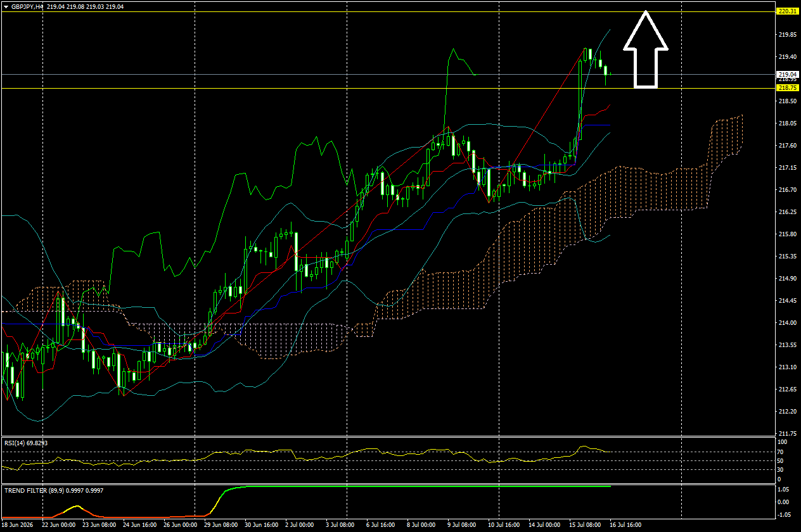Click the 214.90 price axis value
This screenshot has width=801, height=532.
(787, 279)
